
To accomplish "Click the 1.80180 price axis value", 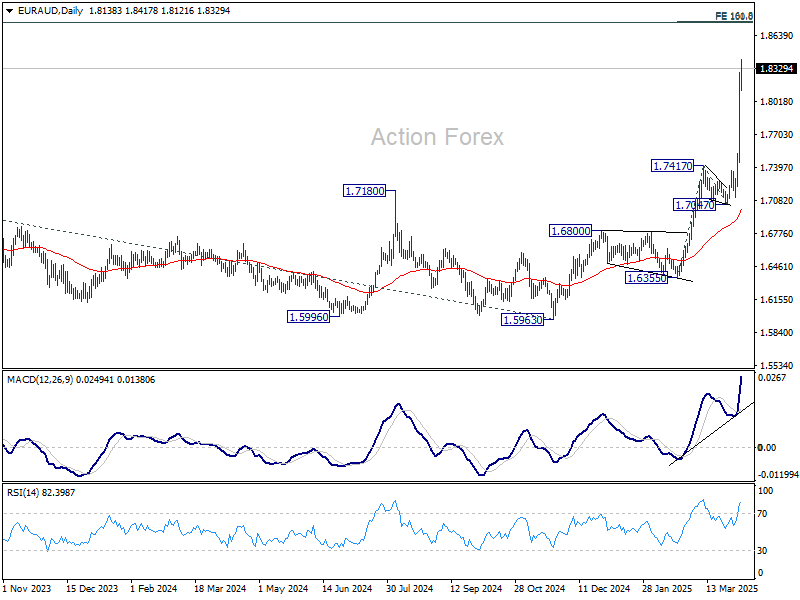I will [777, 102].
